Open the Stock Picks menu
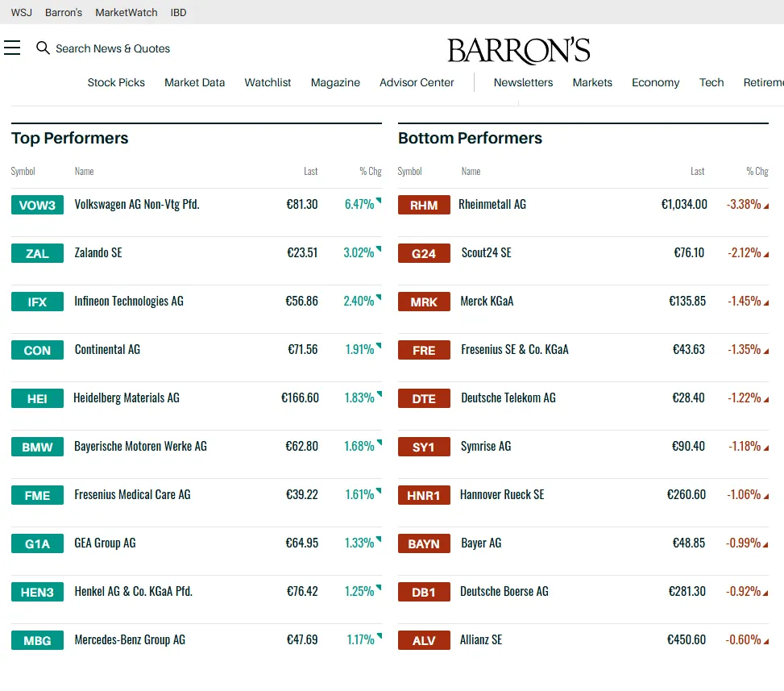The height and width of the screenshot is (691, 784). 116,82
